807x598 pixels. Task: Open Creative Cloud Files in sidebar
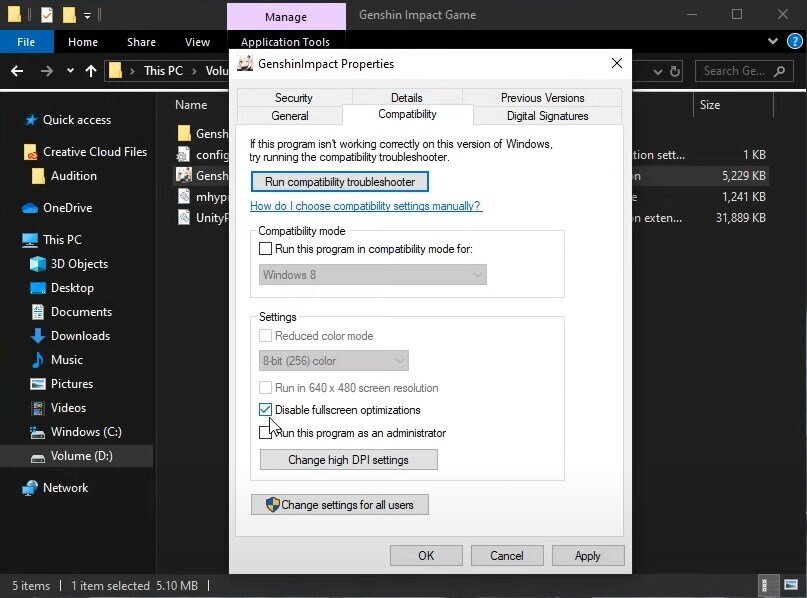(94, 152)
